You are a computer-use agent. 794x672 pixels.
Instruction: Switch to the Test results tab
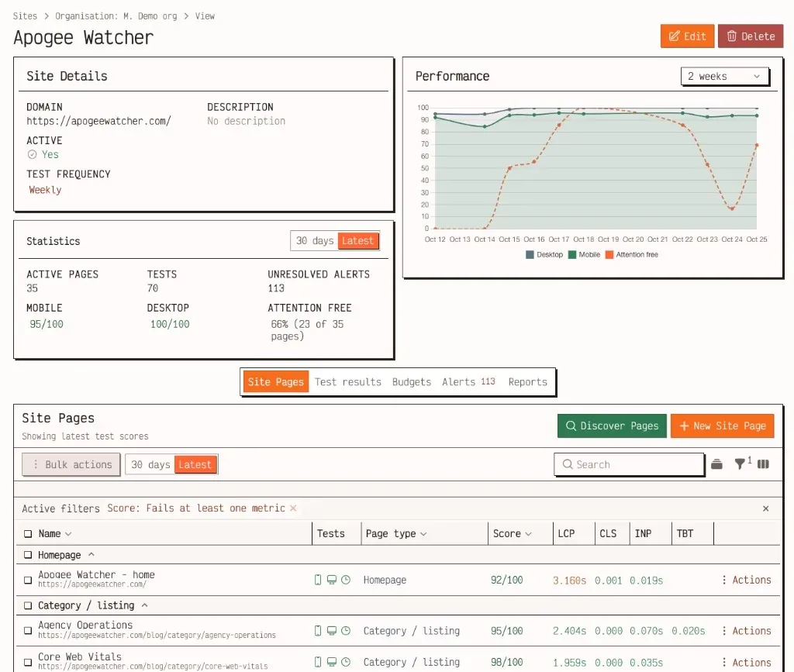click(348, 382)
